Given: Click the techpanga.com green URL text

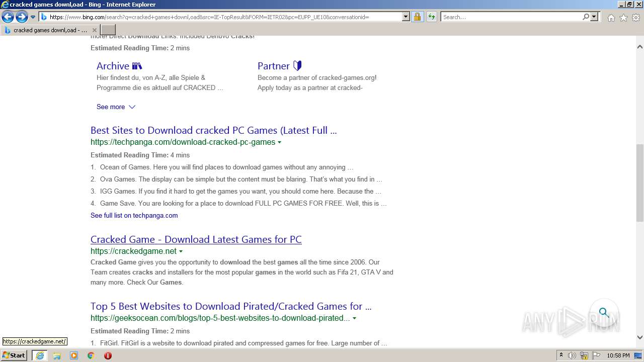Looking at the screenshot, I should pyautogui.click(x=183, y=142).
